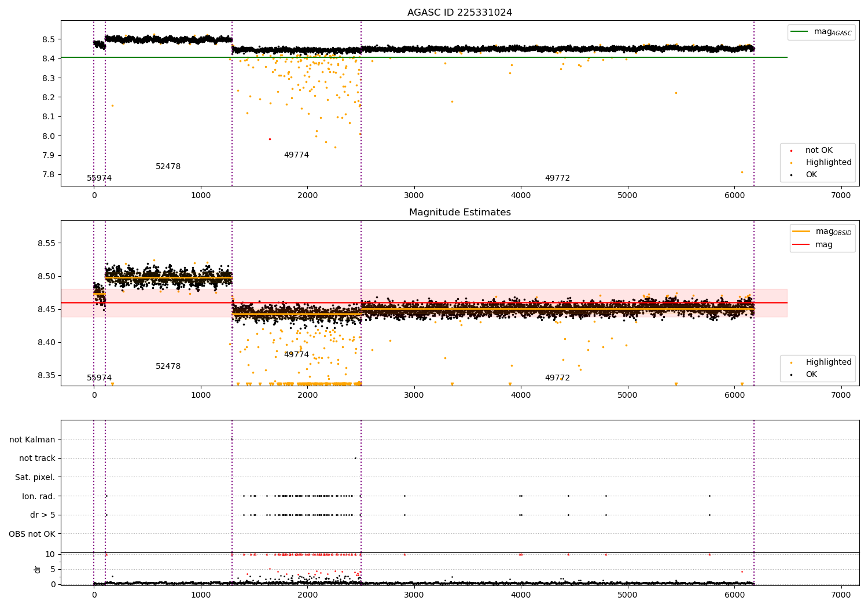Click the dr > 5 axis label
Screen dimensions: 868x608
pos(43,515)
